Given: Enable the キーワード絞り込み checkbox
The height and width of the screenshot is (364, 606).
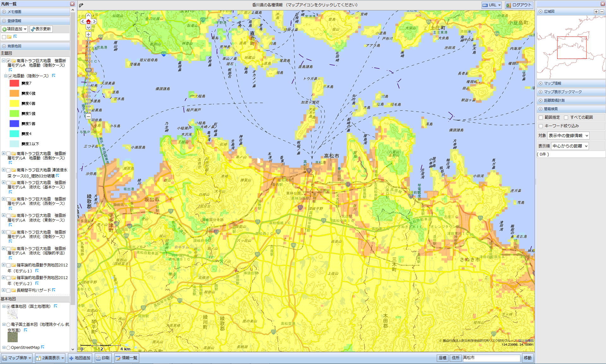Looking at the screenshot, I should [x=541, y=126].
